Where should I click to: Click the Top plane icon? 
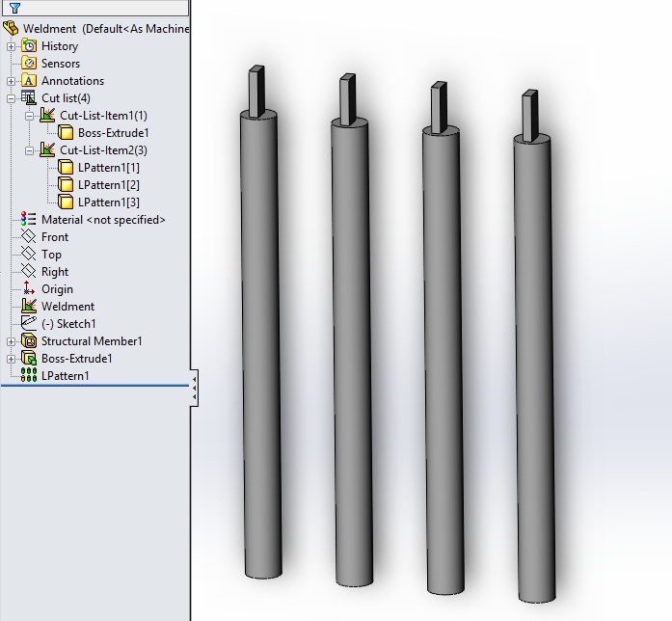click(29, 255)
